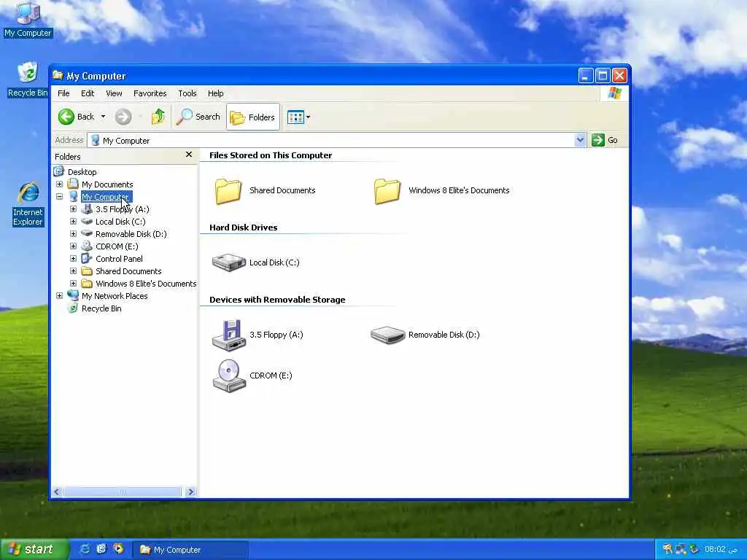Click the Go button
This screenshot has width=747, height=560.
coord(605,140)
